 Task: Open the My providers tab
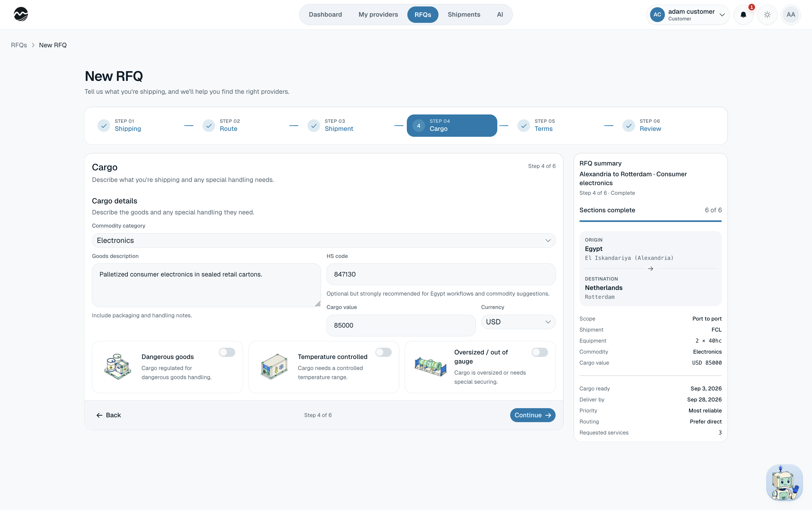[378, 15]
